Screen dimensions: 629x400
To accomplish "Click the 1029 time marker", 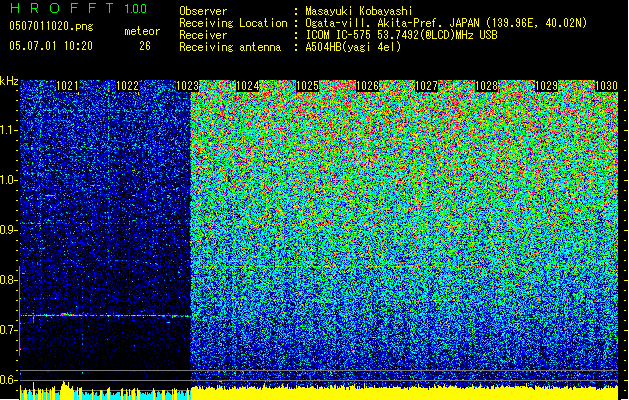I will [x=546, y=86].
